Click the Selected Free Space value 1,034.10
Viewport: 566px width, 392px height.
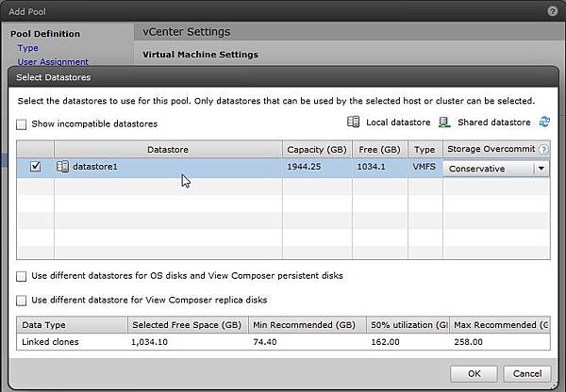point(149,342)
